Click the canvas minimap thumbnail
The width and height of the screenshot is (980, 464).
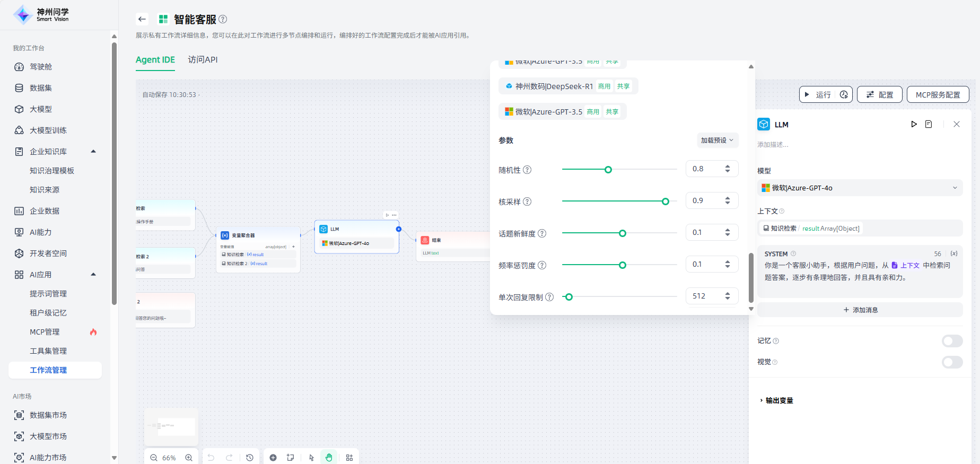tap(171, 426)
